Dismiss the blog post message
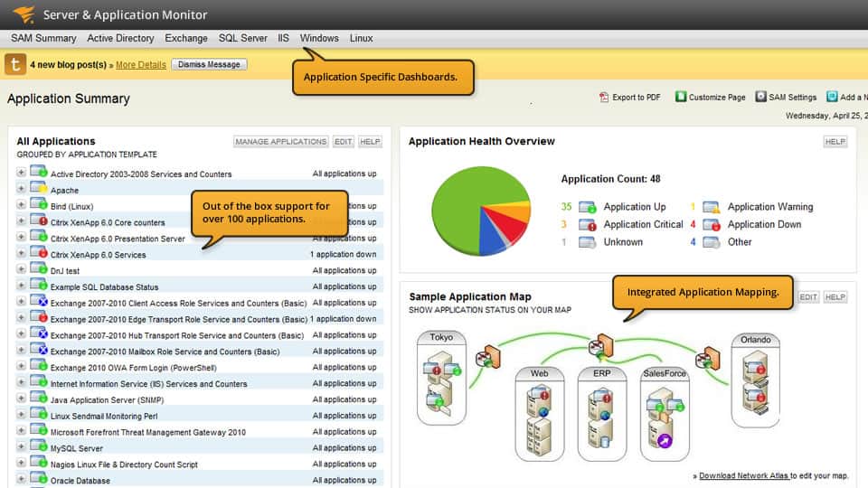Screen dimensions: 868x488 tap(209, 64)
